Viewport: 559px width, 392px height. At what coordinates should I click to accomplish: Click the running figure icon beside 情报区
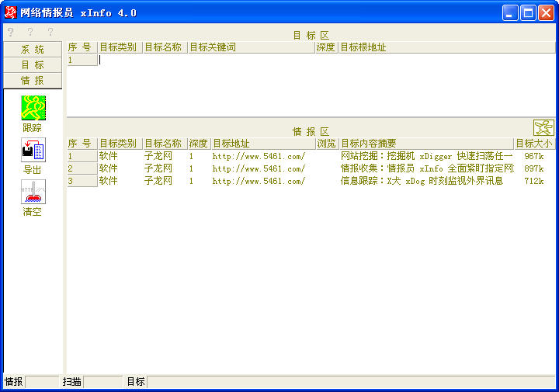pos(543,127)
